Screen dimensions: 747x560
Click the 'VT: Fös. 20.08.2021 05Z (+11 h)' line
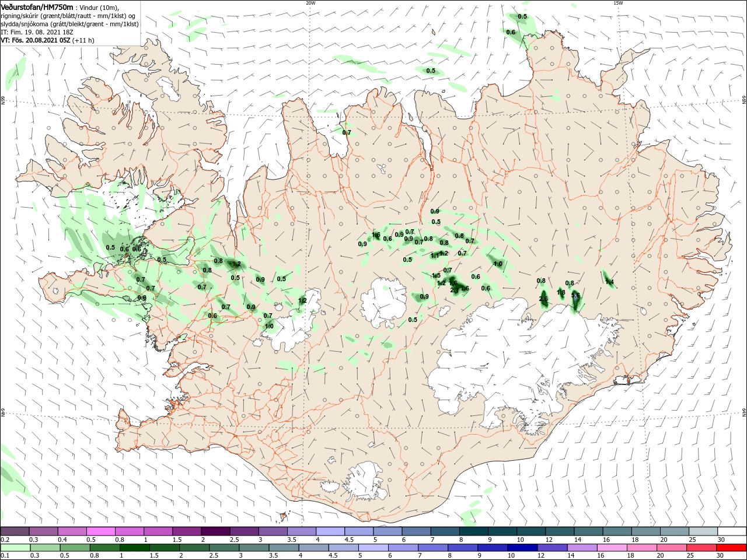click(x=48, y=40)
